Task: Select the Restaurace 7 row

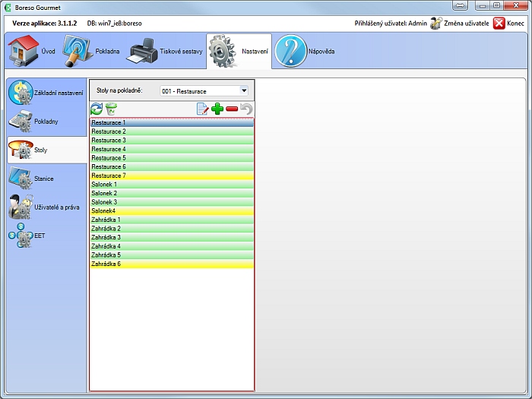Action: (171, 176)
